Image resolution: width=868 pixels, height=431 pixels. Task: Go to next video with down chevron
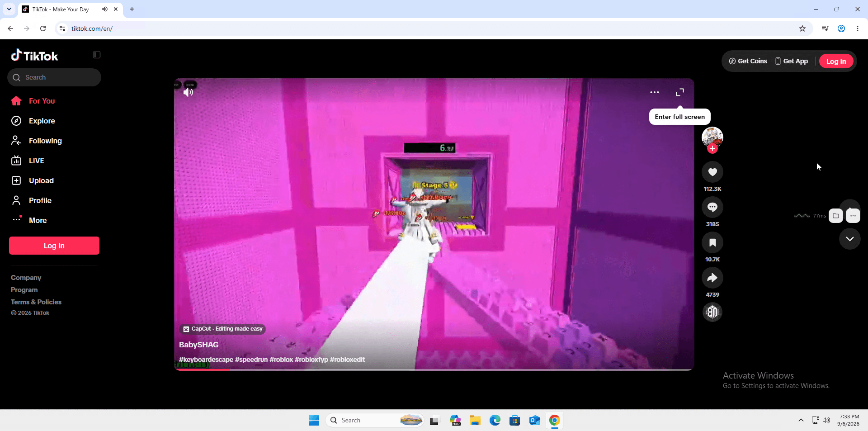click(850, 239)
